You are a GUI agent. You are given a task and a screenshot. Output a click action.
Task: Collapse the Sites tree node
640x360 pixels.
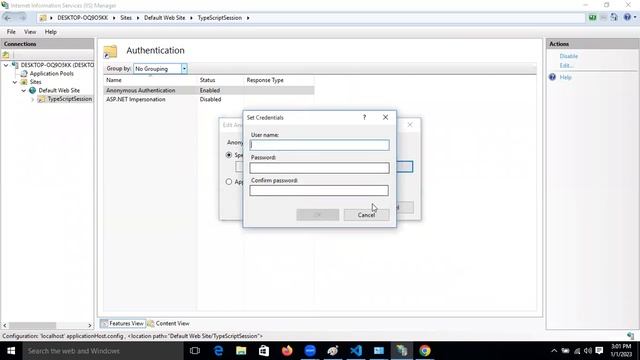(x=15, y=82)
